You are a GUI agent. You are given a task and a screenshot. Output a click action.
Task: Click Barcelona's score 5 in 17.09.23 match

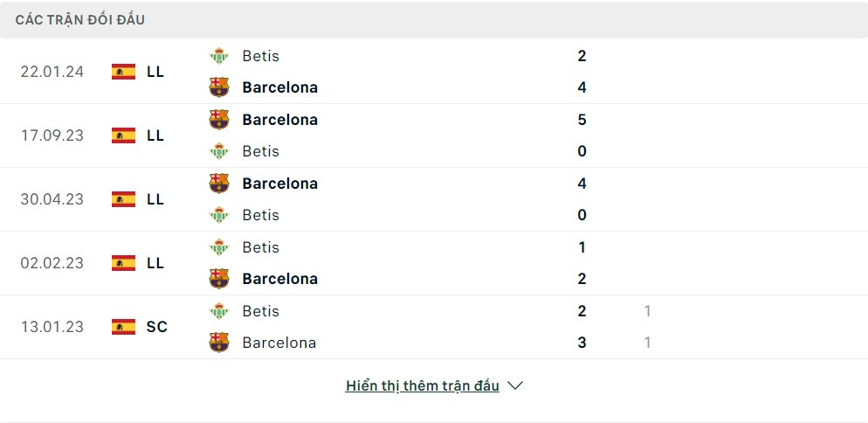tap(582, 120)
